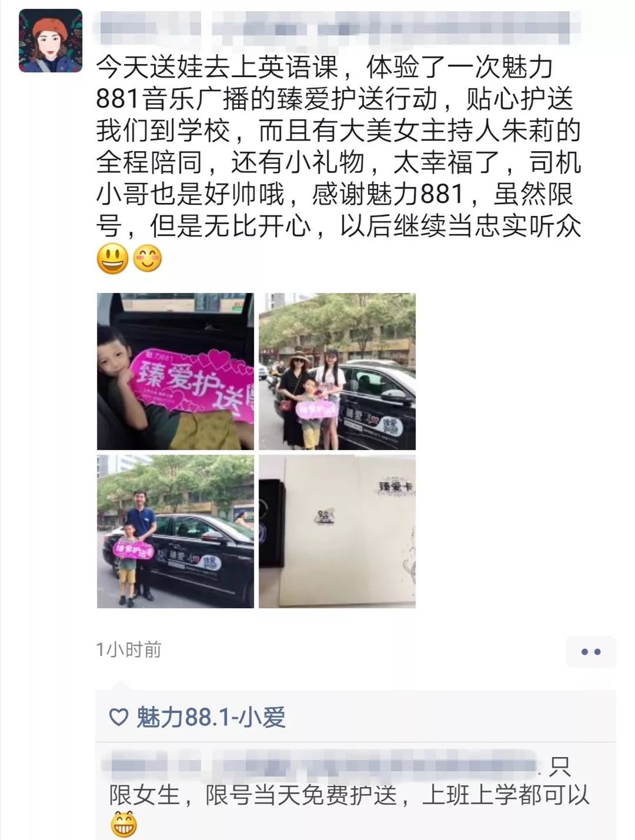Open photo of man and boy by car
This screenshot has height=840, width=635.
click(175, 531)
